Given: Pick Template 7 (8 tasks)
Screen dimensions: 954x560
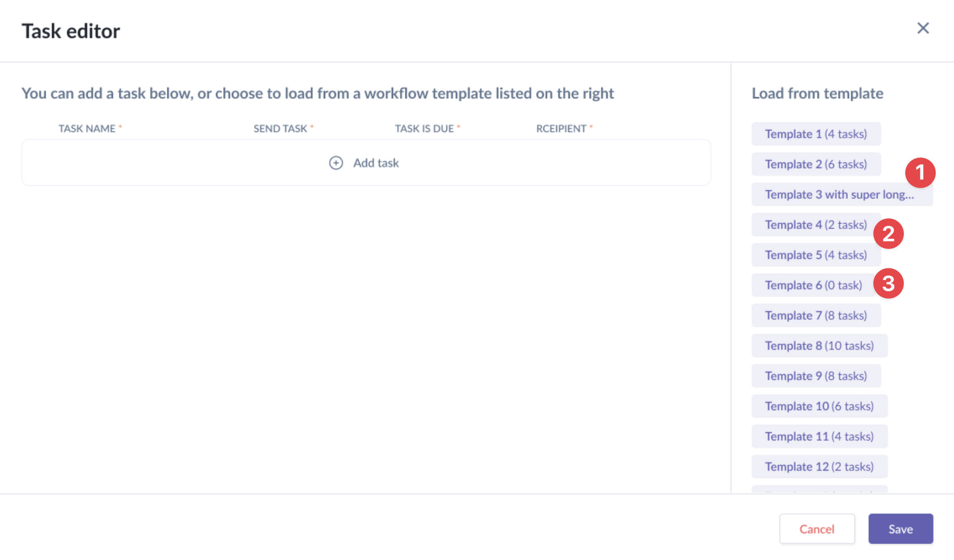Looking at the screenshot, I should coord(815,315).
